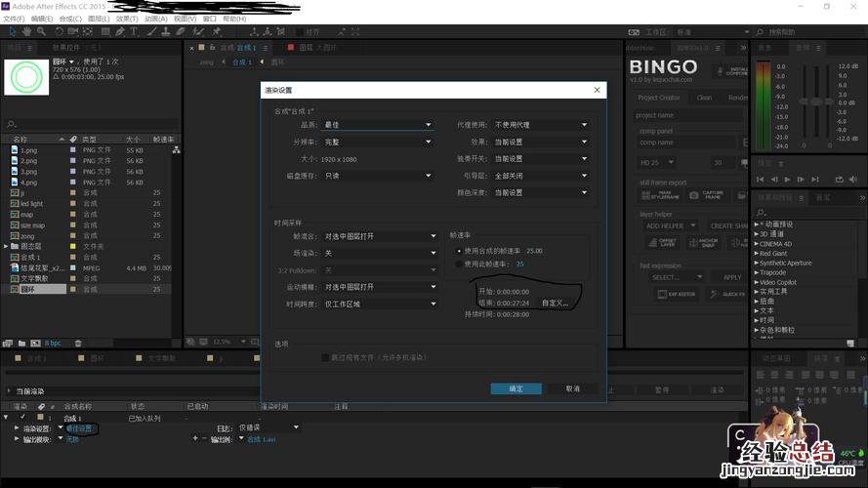This screenshot has height=488, width=868.
Task: Select the Type (T) tool
Action: [133, 31]
